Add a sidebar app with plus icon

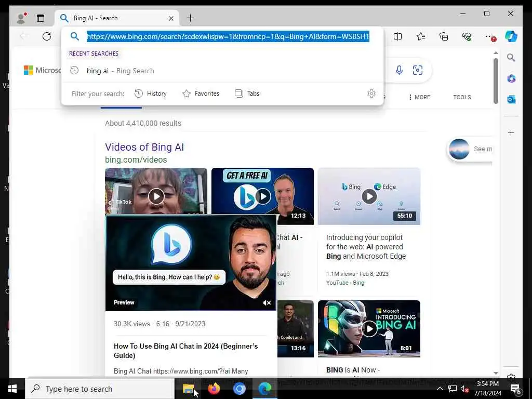pos(511,132)
